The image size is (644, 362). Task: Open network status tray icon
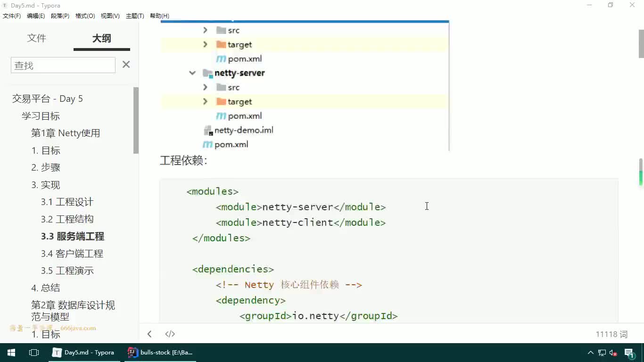pyautogui.click(x=602, y=353)
